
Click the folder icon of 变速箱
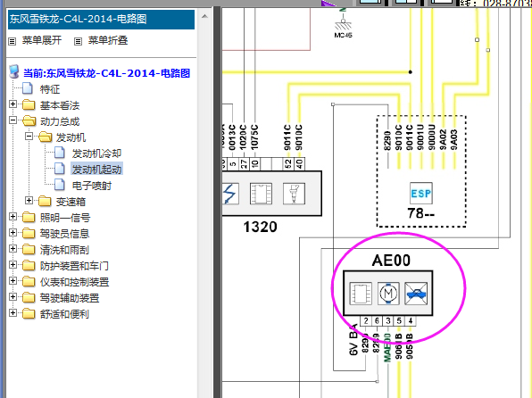point(45,201)
